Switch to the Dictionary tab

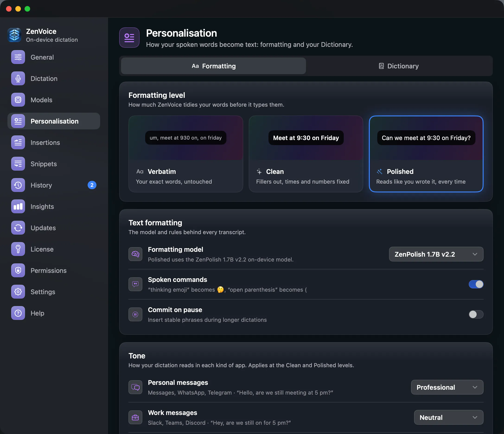tap(399, 66)
